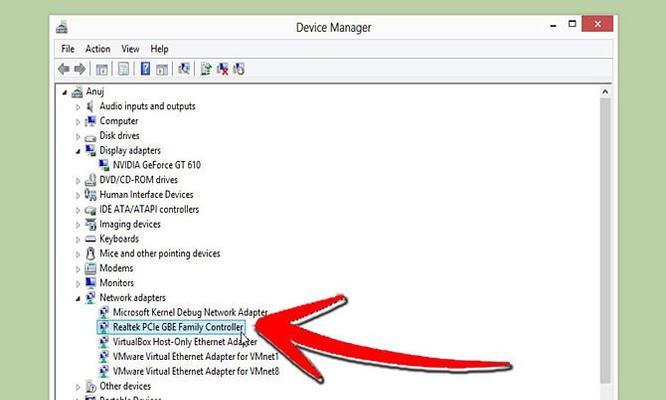This screenshot has width=666, height=400.
Task: Expand the DVD/CD-ROM drives category
Action: (x=78, y=181)
